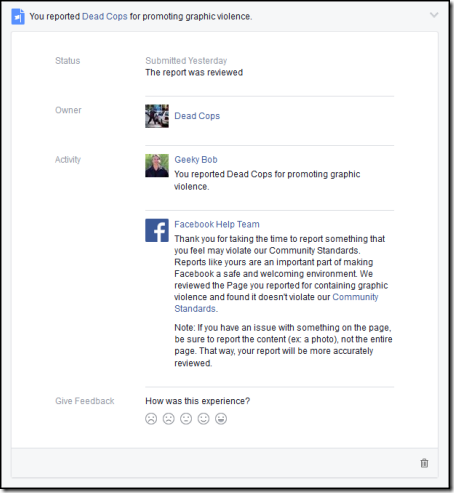Viewport: 454px width, 493px height.
Task: Delete the report with the trash icon
Action: [x=424, y=463]
